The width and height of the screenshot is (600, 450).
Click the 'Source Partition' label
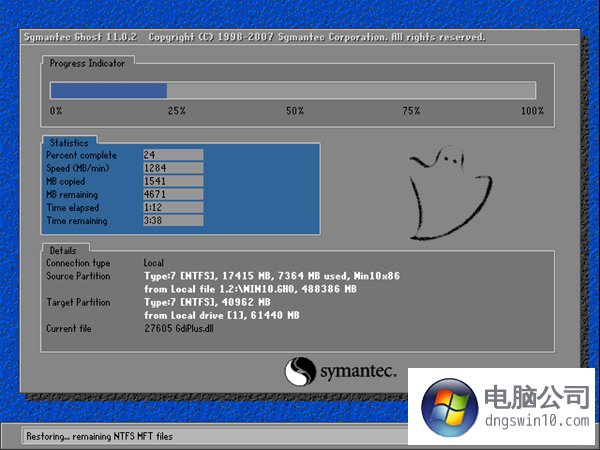[x=78, y=276]
